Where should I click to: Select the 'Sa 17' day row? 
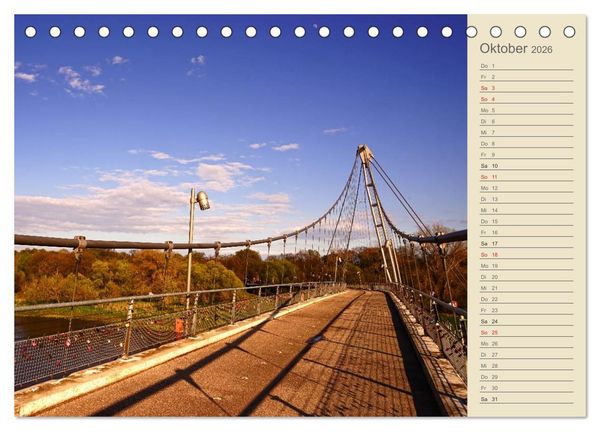pos(527,243)
